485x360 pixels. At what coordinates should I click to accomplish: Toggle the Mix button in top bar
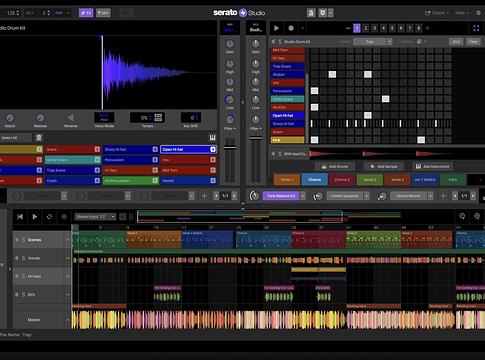click(103, 13)
